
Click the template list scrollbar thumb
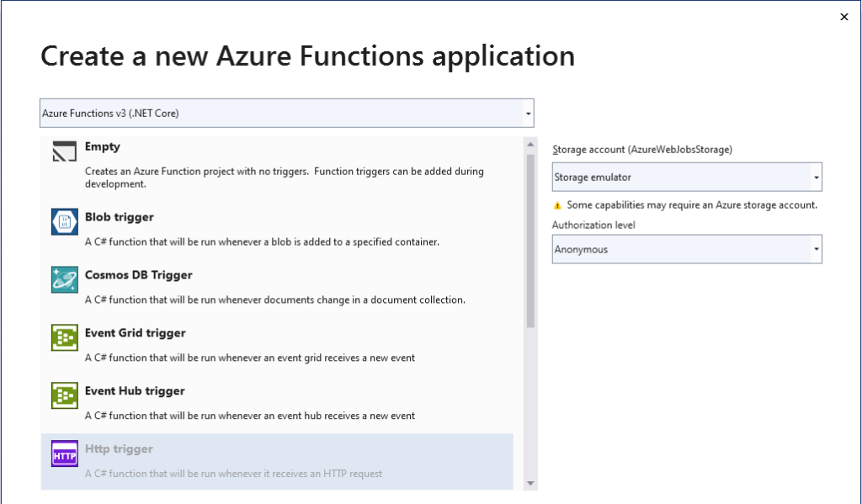530,240
